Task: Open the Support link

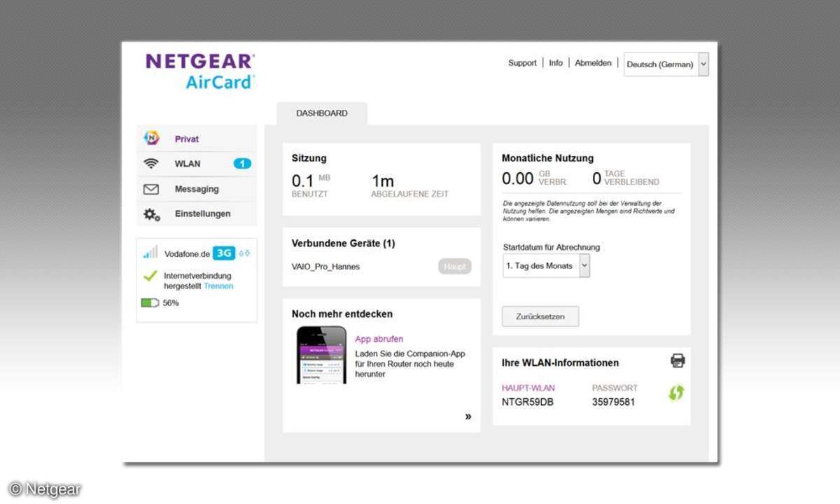Action: tap(522, 63)
